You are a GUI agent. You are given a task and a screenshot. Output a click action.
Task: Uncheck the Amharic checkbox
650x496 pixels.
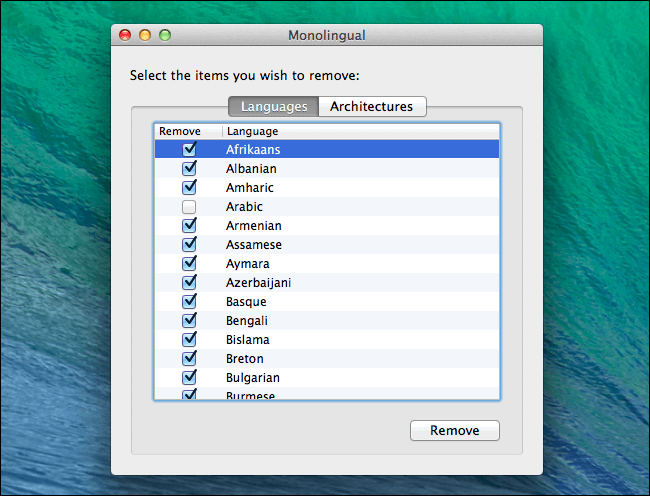click(189, 187)
